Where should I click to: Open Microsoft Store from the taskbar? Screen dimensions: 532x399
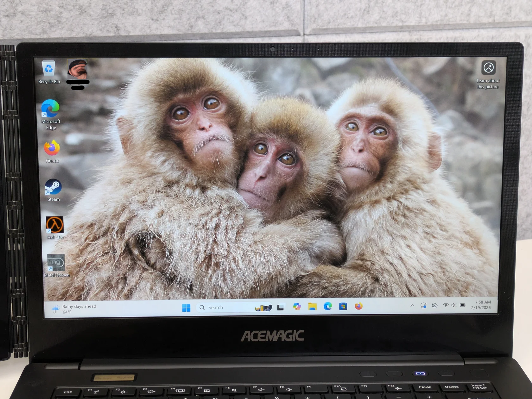pos(343,306)
